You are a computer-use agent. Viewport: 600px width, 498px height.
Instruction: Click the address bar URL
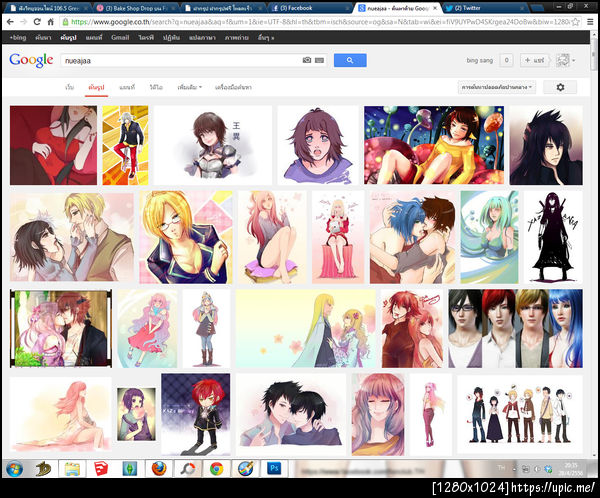coord(321,22)
